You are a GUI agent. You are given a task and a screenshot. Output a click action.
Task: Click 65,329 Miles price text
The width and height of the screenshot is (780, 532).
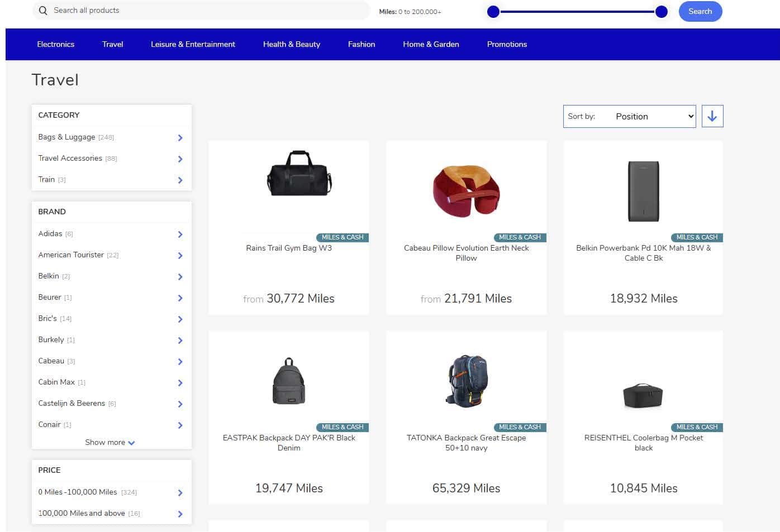pyautogui.click(x=466, y=488)
